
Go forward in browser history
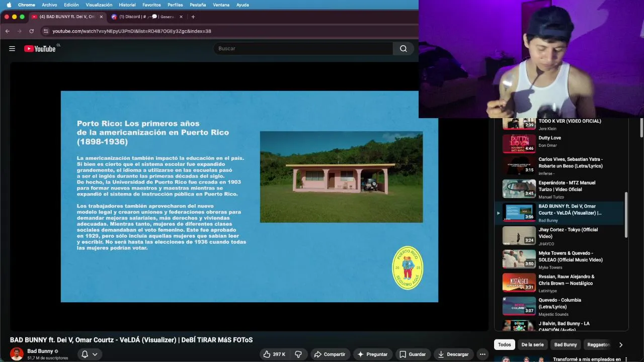coord(20,31)
